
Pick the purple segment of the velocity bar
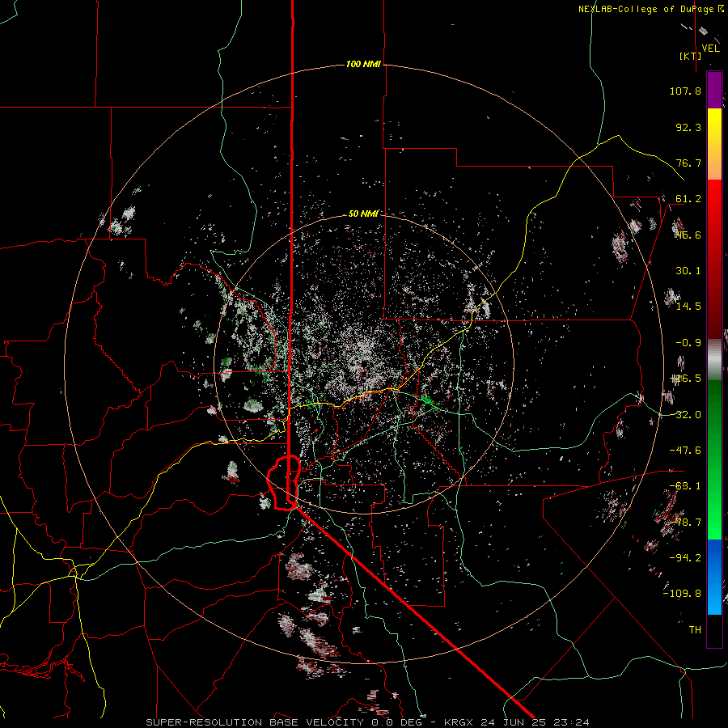(714, 90)
